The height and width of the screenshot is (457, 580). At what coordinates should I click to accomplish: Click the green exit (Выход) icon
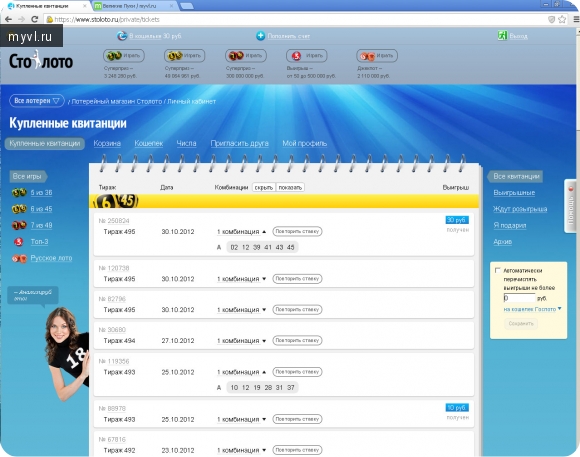(x=502, y=36)
